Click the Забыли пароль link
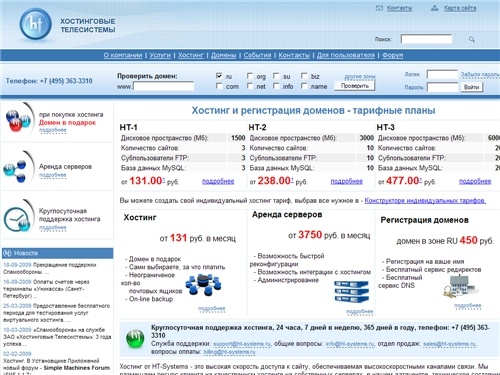 coord(480,75)
